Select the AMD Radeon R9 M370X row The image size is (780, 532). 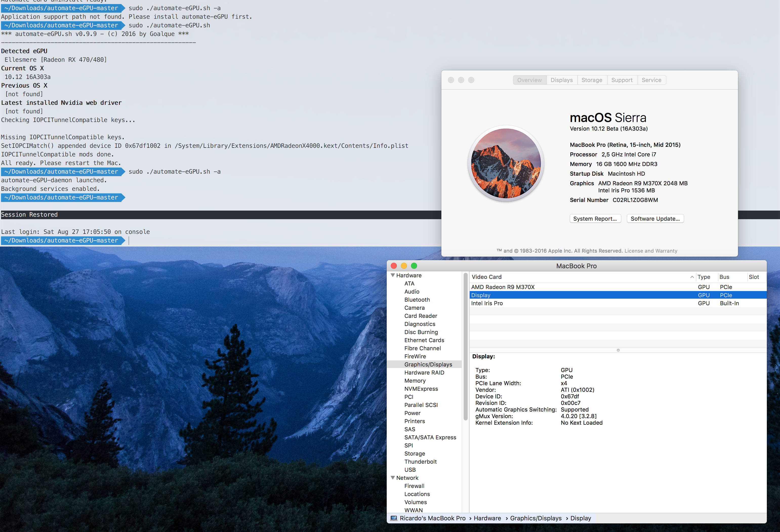[618, 287]
